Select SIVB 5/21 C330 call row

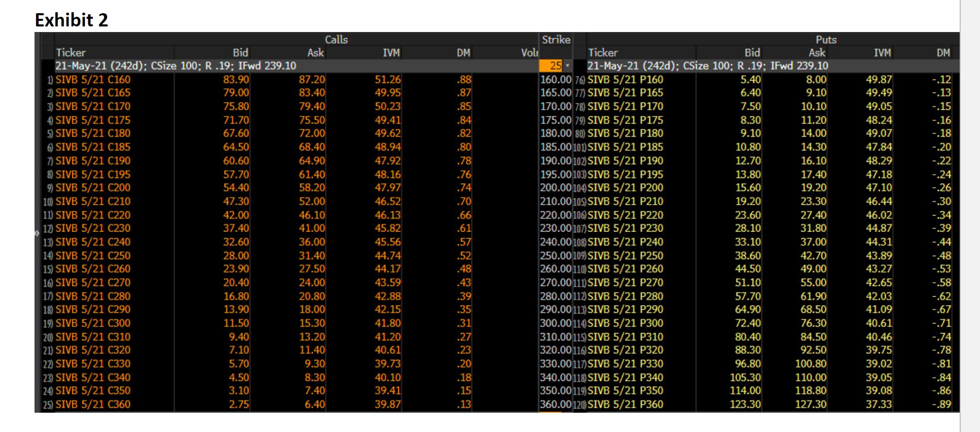coord(289,364)
